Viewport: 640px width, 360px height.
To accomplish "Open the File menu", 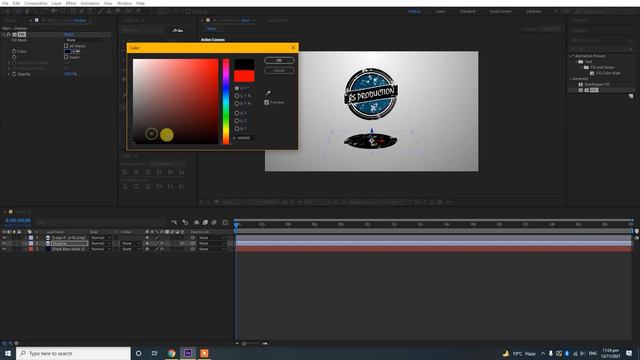I will [x=5, y=3].
